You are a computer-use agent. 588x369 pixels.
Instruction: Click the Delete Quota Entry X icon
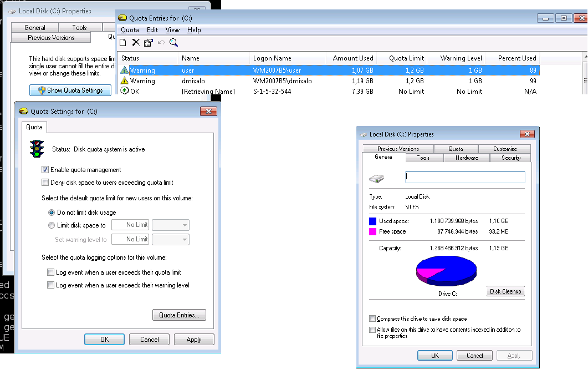point(136,43)
